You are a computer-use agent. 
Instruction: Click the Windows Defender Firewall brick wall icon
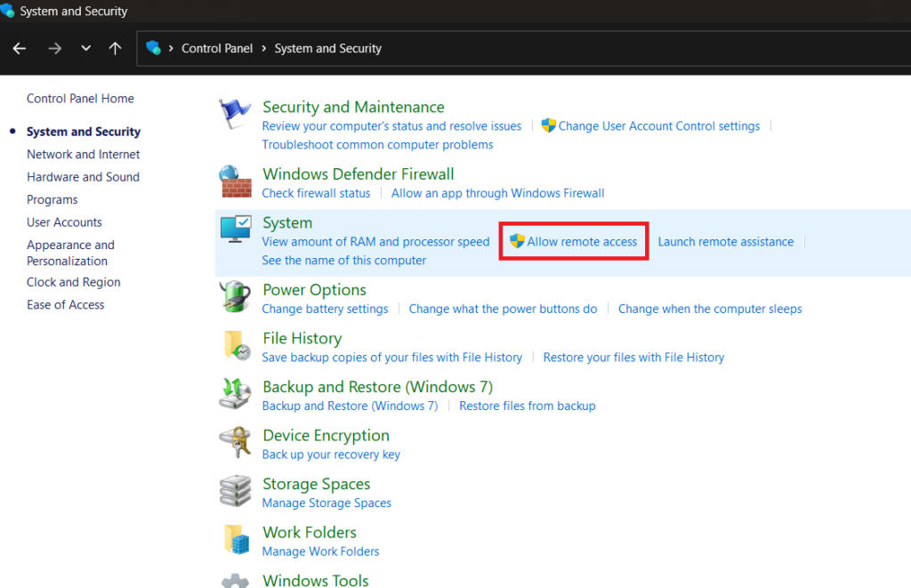click(235, 181)
